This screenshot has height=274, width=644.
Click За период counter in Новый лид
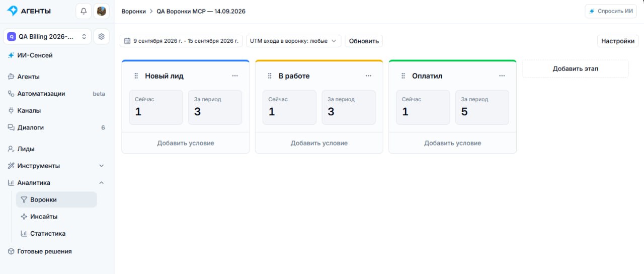pyautogui.click(x=215, y=107)
